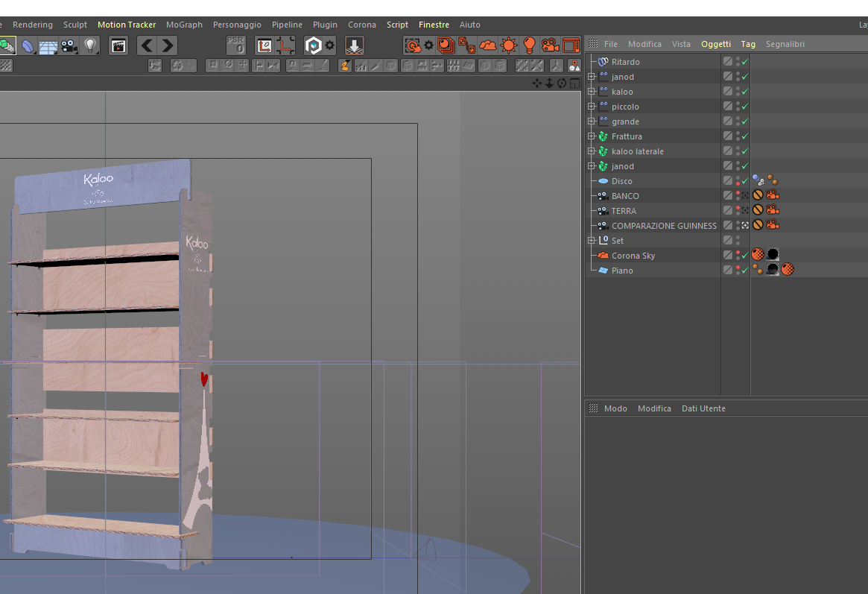Screen dimensions: 868x594
Task: Click the compositing tag on Disco row
Action: click(758, 180)
